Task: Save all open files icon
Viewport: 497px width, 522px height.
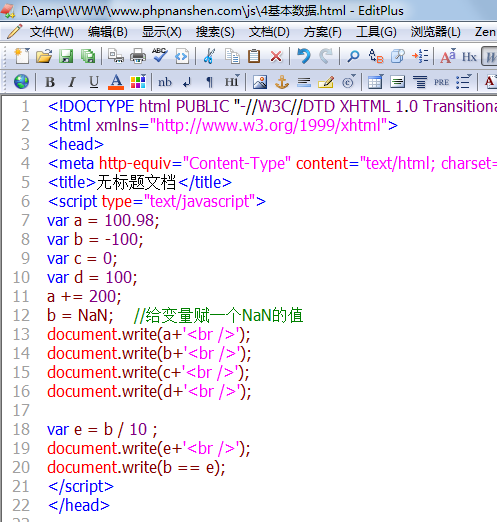Action: [x=88, y=56]
